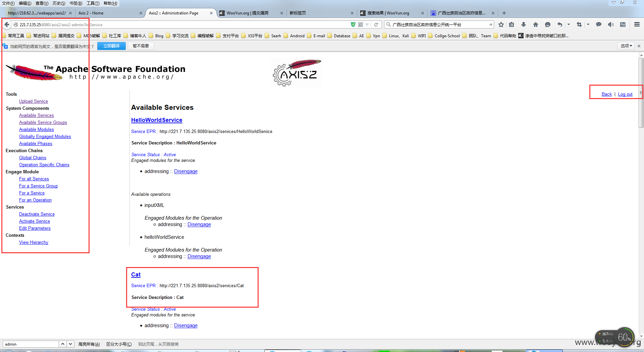Open a new tab with the plus button
Viewport: 644px width, 352px height.
pyautogui.click(x=504, y=13)
